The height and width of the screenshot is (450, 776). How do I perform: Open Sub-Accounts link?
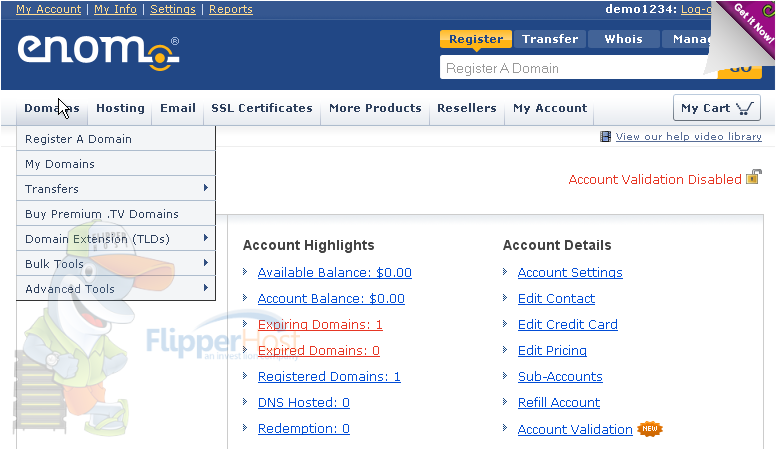point(560,376)
